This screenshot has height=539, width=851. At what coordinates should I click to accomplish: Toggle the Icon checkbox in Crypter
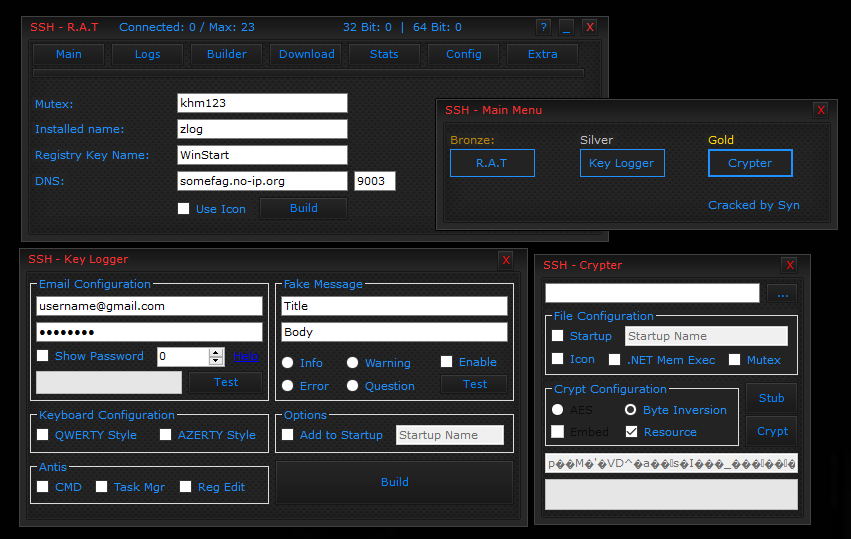tap(557, 359)
